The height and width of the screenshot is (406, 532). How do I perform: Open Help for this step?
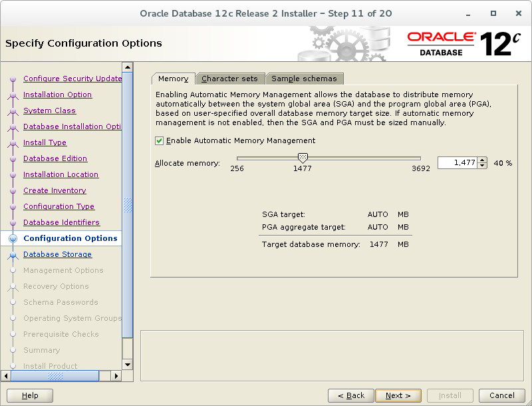coord(30,395)
